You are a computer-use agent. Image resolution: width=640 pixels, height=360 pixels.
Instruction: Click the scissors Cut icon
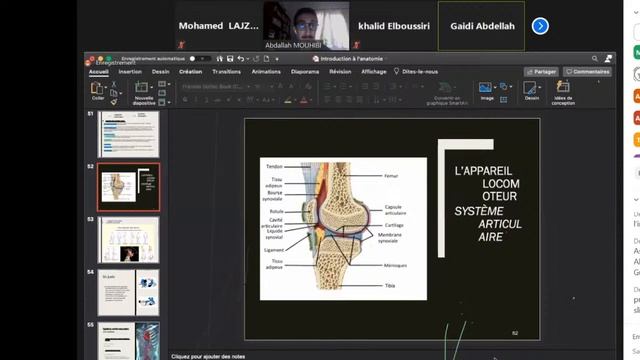tap(114, 84)
